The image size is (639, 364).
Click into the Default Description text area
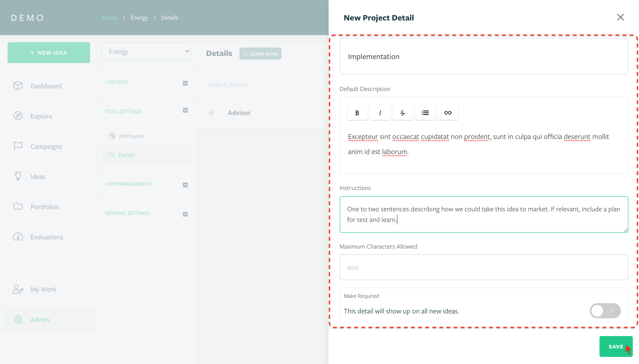[x=484, y=144]
